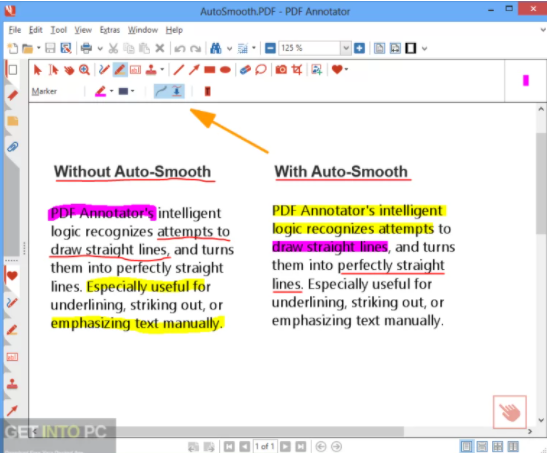The image size is (547, 453).
Task: Click the Snapshot camera tool
Action: point(281,70)
